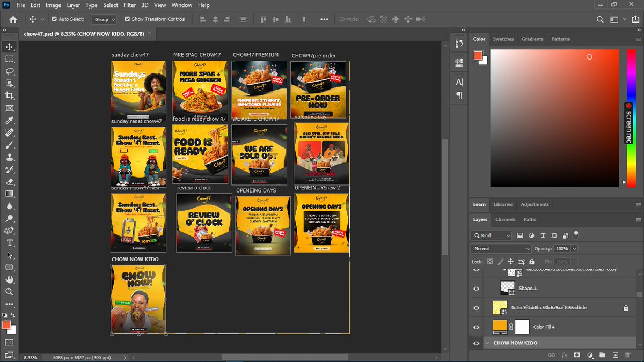Open the Auto-Select Group dropdown
This screenshot has width=644, height=362.
(104, 19)
